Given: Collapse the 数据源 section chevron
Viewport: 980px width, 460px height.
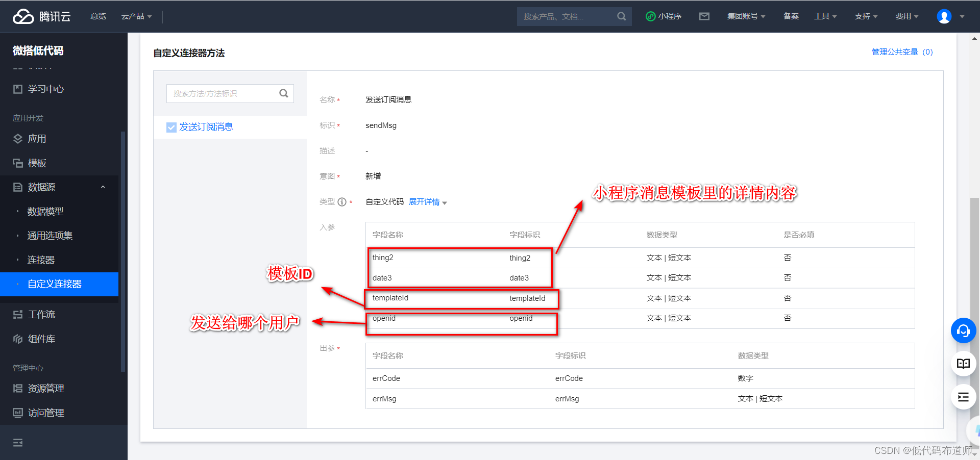Looking at the screenshot, I should coord(103,187).
